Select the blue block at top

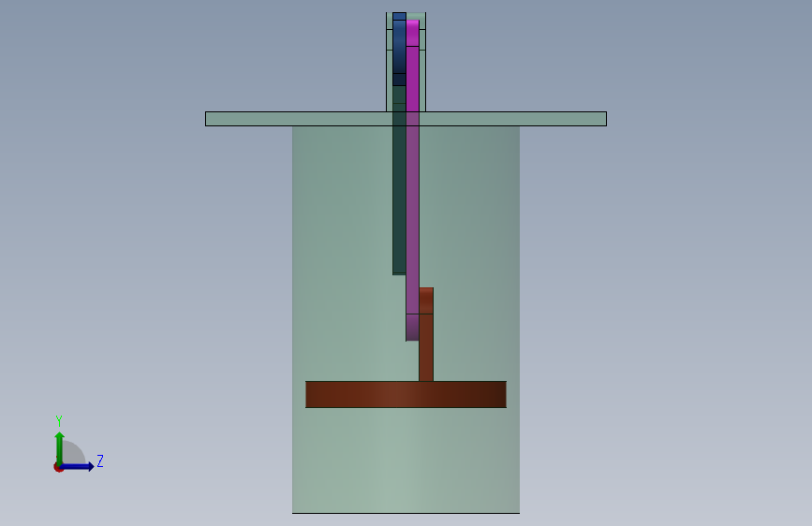(x=399, y=50)
